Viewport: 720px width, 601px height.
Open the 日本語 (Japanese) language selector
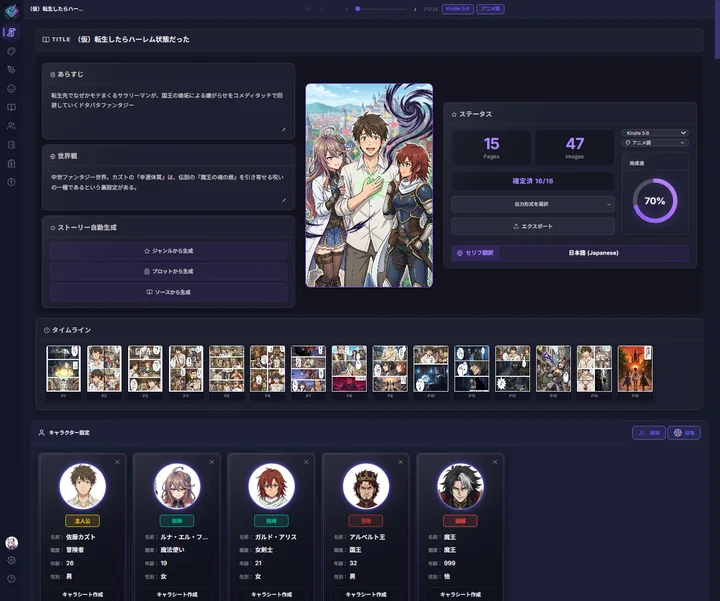click(594, 253)
